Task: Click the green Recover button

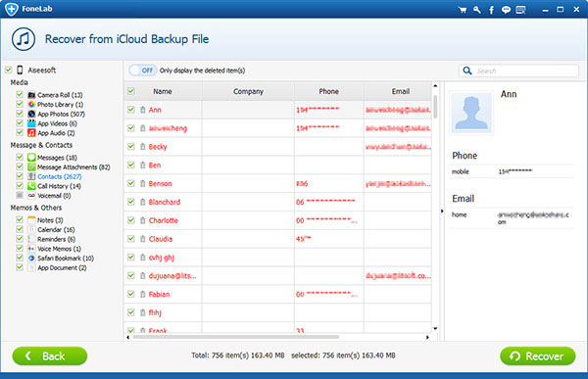Action: 538,355
